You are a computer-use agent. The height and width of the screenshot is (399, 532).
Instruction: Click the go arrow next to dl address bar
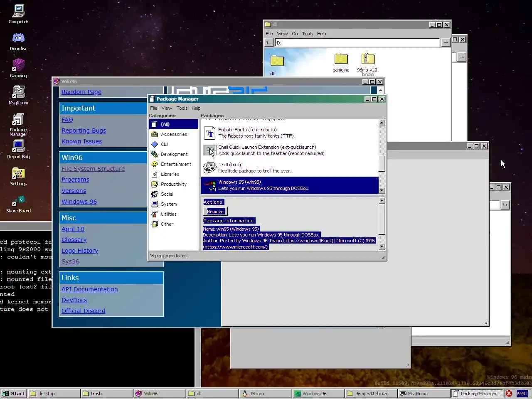[446, 42]
